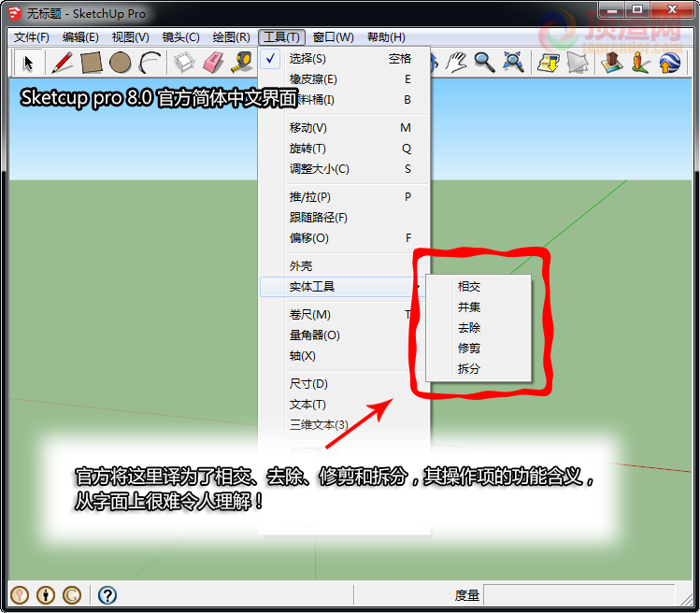Open the 视图(V) menu
The image size is (700, 613).
pyautogui.click(x=130, y=37)
